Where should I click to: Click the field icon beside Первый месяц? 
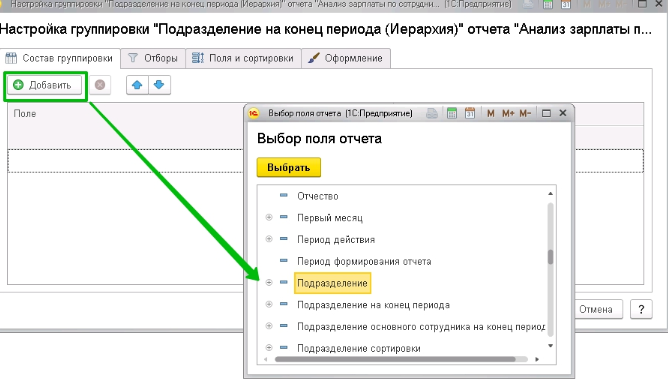point(284,217)
